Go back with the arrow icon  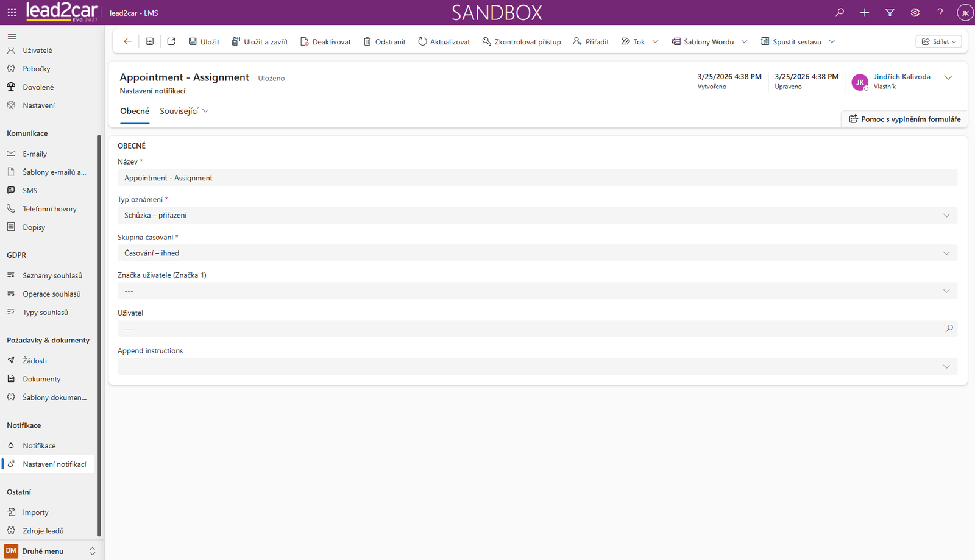(127, 41)
